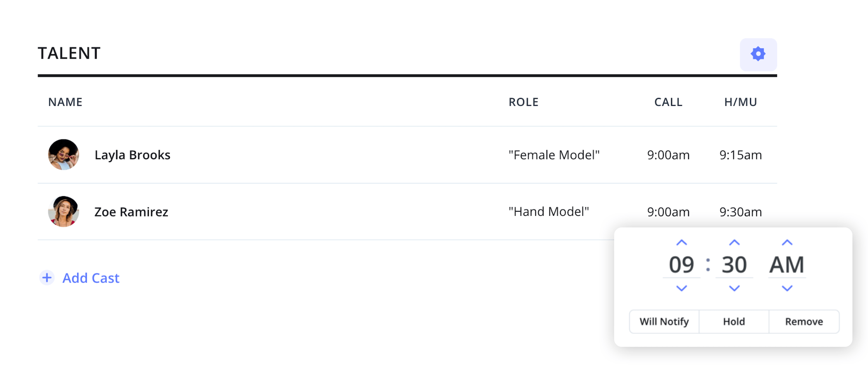Screen dimensions: 868x366
Task: Select the ROLE column header
Action: click(x=523, y=102)
